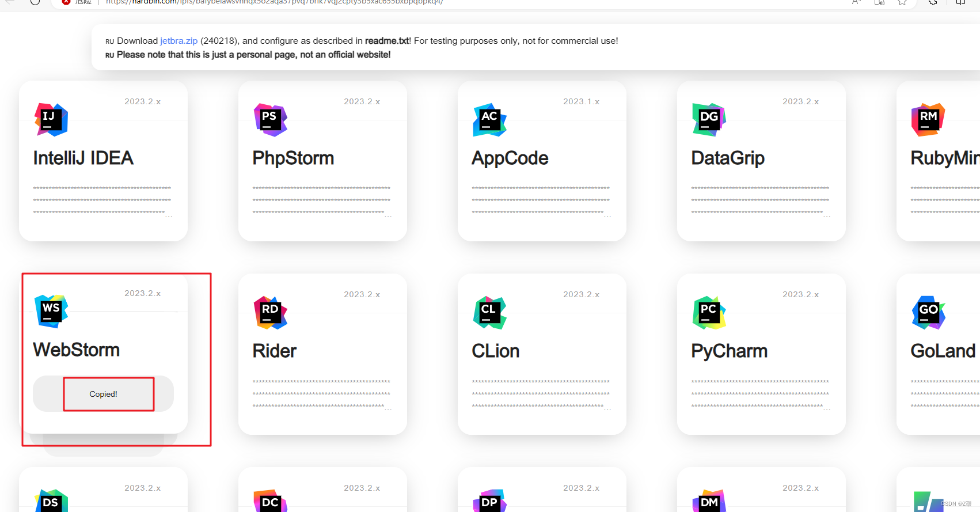Copy the masked license key under PyCharm
The height and width of the screenshot is (512, 980).
click(761, 395)
